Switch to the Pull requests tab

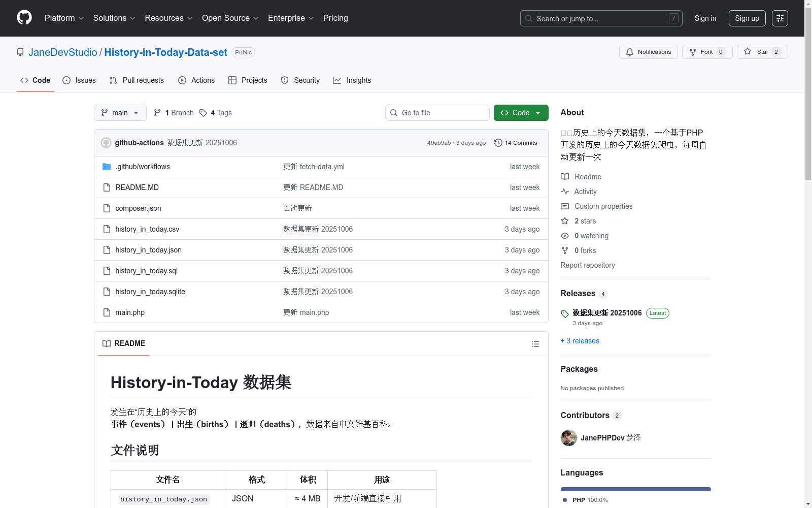tap(137, 80)
